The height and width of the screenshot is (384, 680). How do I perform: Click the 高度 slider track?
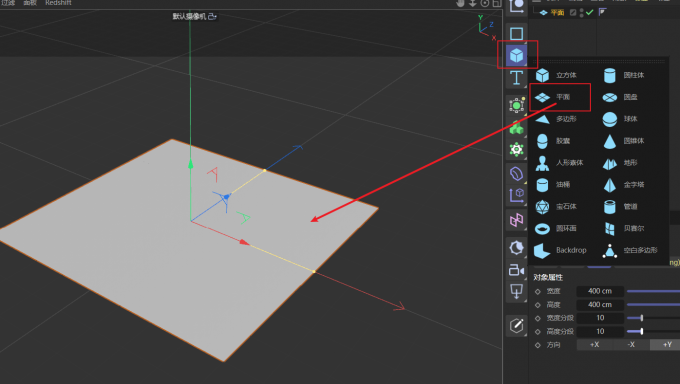coord(653,305)
